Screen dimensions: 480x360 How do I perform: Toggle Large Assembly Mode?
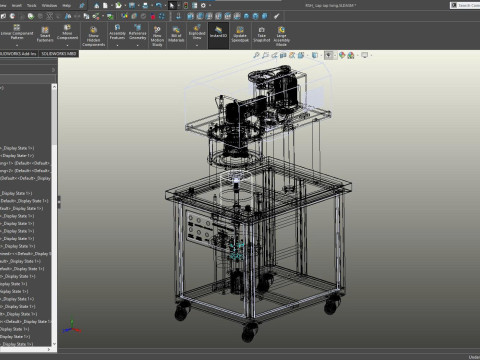(281, 37)
